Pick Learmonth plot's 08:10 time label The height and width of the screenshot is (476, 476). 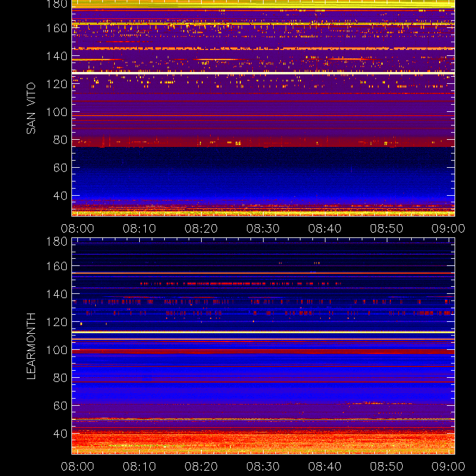(139, 466)
